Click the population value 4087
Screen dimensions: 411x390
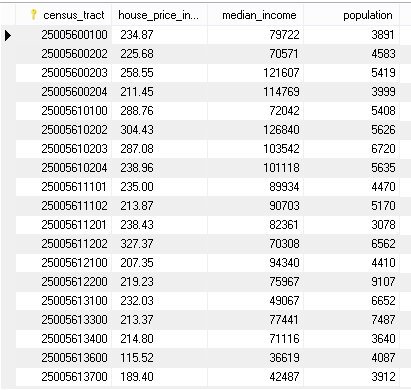383,358
